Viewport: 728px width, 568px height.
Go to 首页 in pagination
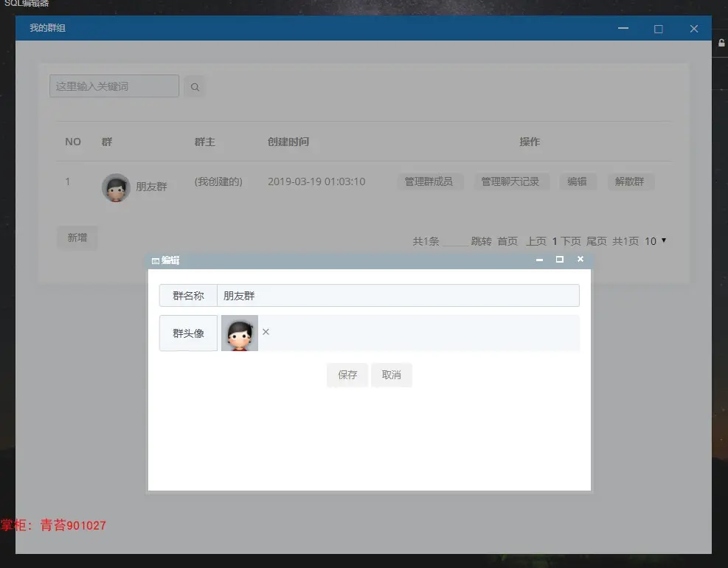507,241
